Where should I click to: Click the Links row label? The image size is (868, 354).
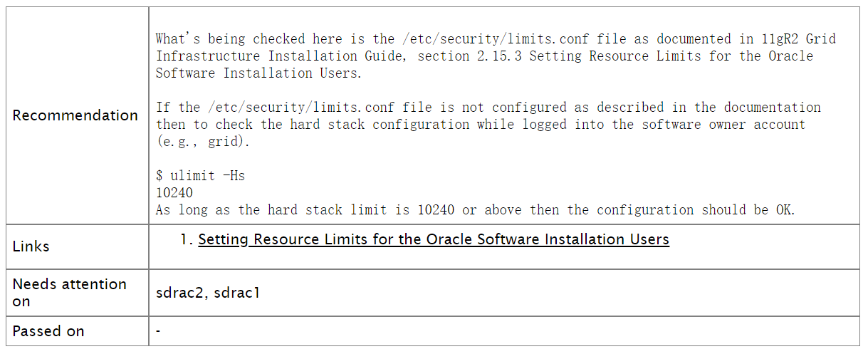[x=31, y=246]
